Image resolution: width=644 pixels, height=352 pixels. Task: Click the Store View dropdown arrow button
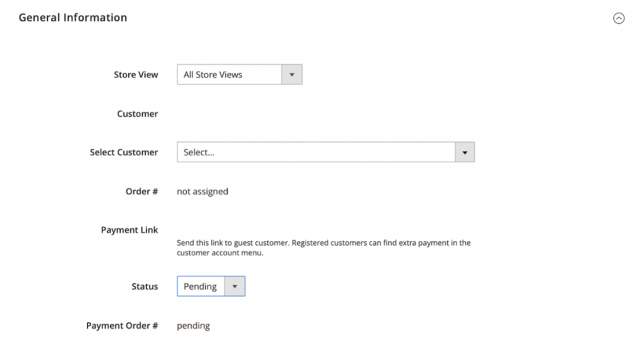pos(292,75)
